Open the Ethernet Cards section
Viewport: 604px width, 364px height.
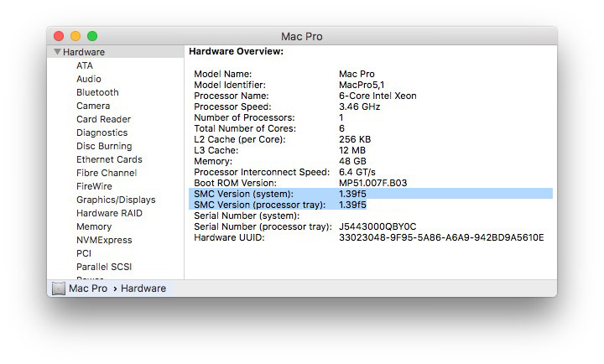(109, 159)
